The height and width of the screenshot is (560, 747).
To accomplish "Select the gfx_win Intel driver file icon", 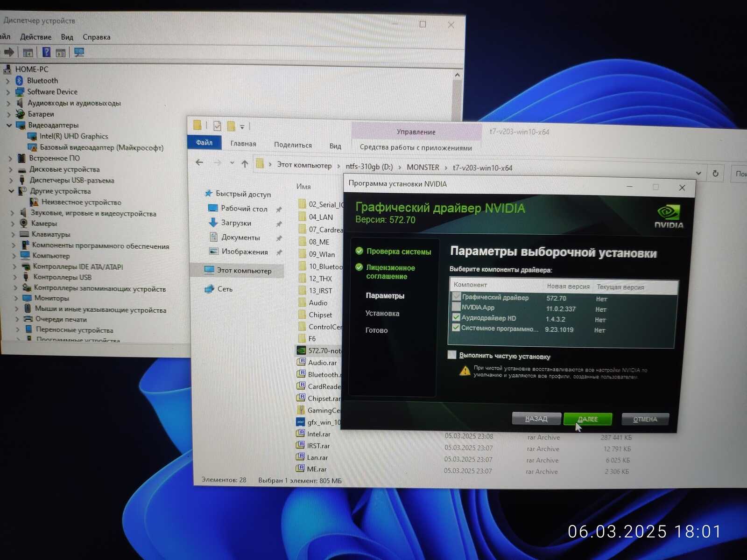I will point(301,422).
